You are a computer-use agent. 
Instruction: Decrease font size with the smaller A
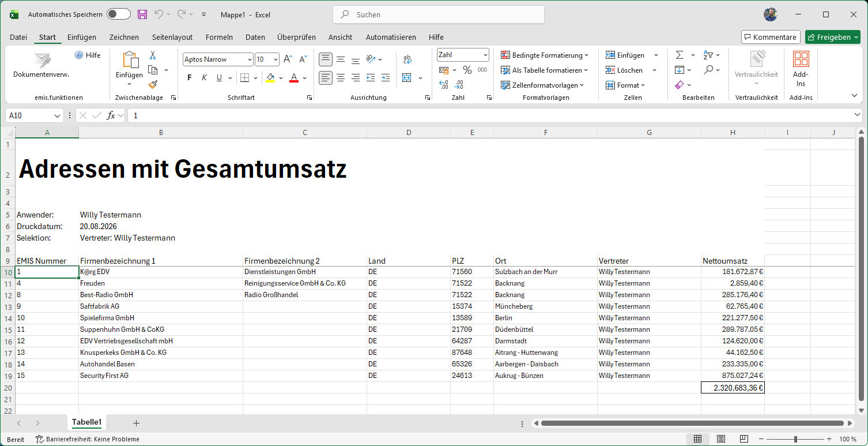[303, 59]
